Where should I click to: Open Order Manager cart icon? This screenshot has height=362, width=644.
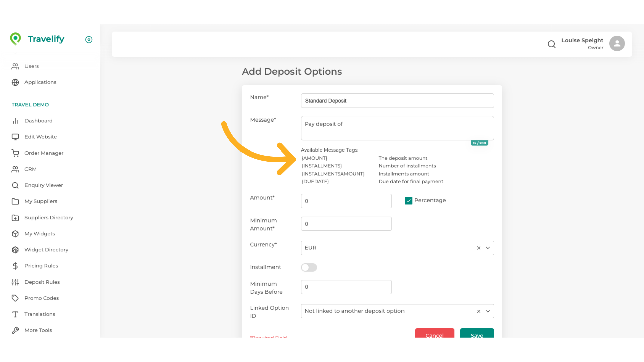point(15,153)
